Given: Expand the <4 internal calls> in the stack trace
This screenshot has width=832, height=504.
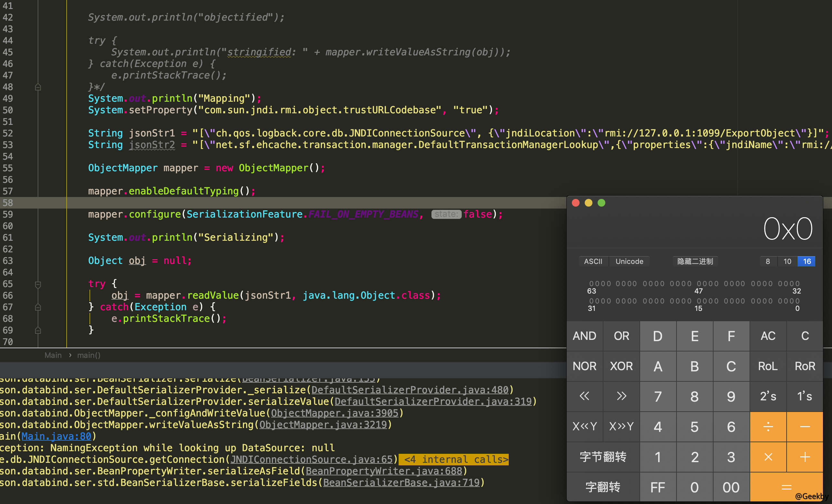Looking at the screenshot, I should pyautogui.click(x=454, y=459).
